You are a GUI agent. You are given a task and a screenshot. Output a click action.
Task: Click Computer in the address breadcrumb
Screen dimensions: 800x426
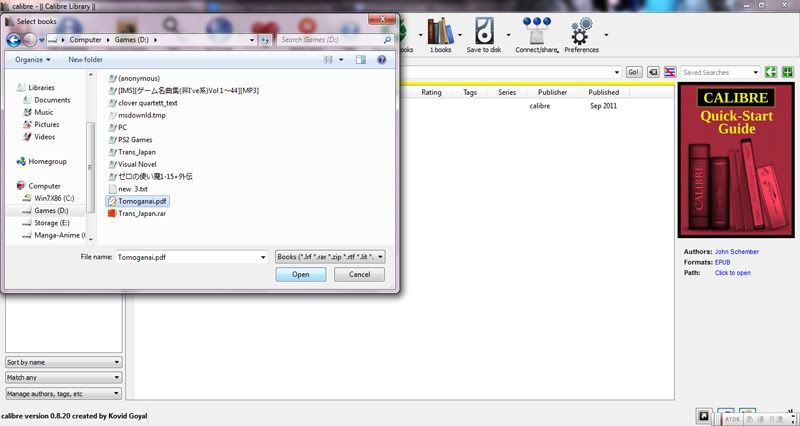click(85, 40)
